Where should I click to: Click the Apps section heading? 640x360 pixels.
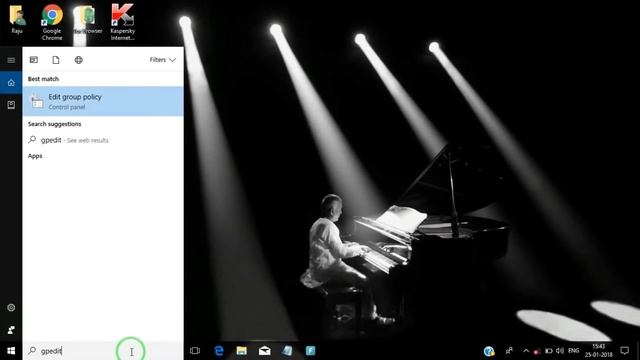(35, 156)
